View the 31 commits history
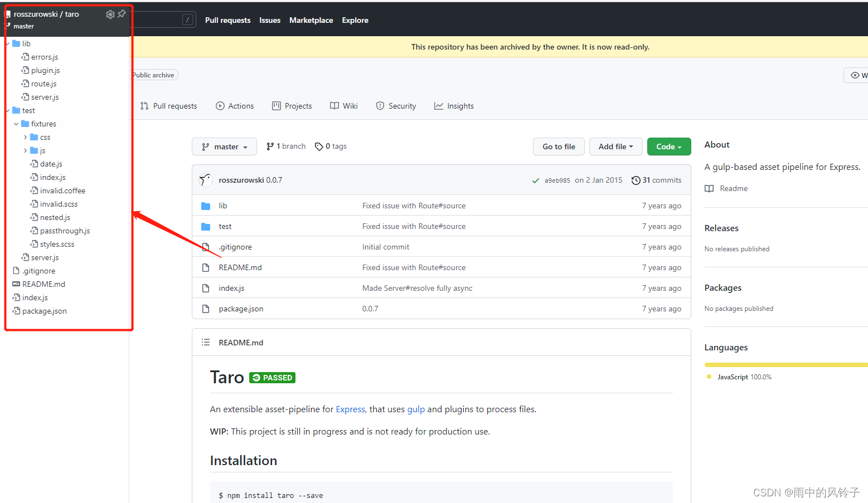The image size is (868, 503). (656, 180)
